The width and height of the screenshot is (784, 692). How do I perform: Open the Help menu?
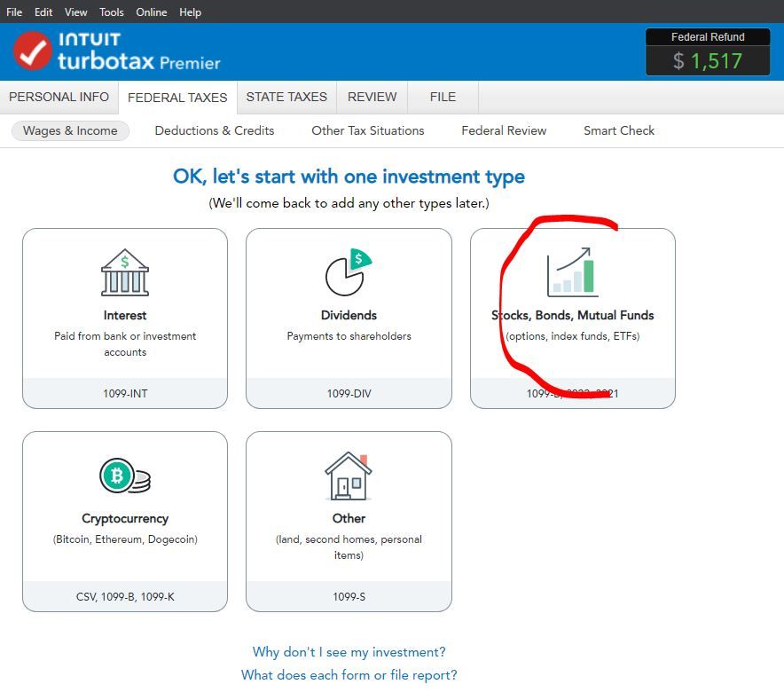click(191, 12)
